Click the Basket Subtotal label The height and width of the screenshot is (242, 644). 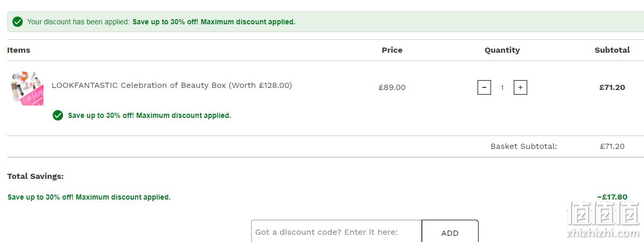524,146
